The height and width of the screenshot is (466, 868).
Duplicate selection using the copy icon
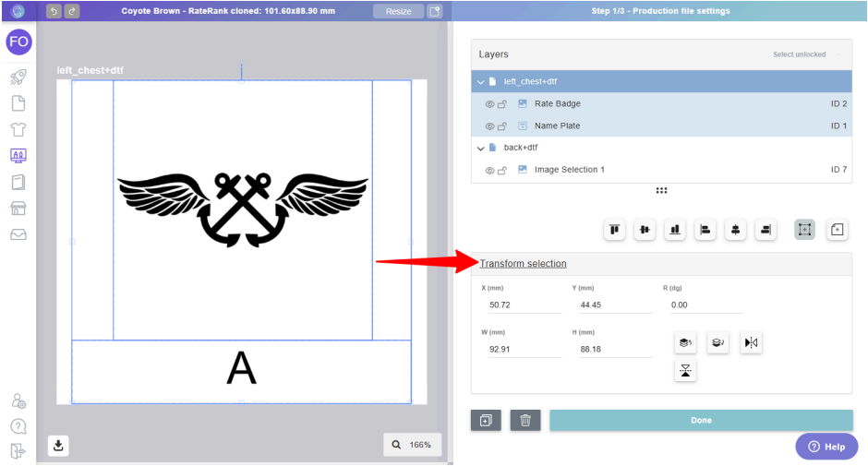[x=486, y=421]
